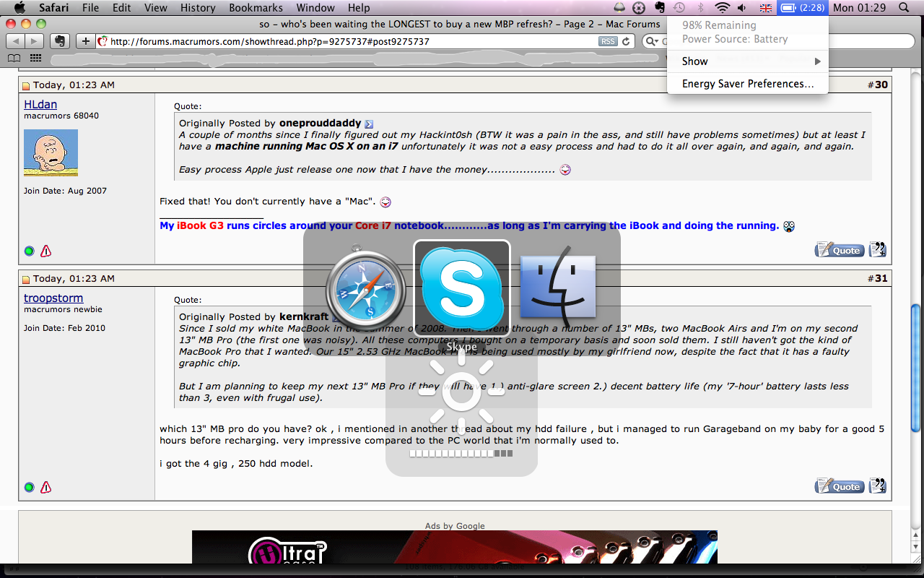The height and width of the screenshot is (578, 924).
Task: Open troopstorm's profile link
Action: pos(53,298)
